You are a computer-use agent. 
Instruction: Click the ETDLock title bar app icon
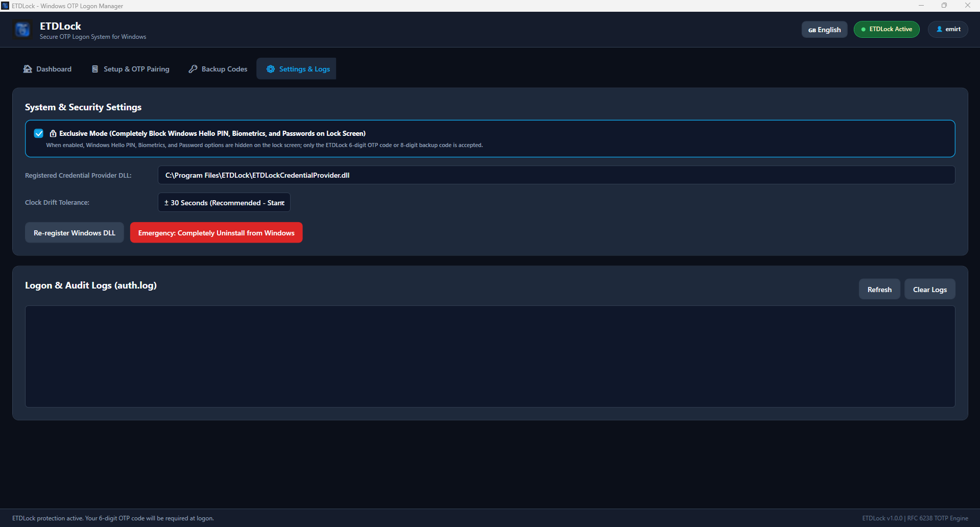click(5, 6)
